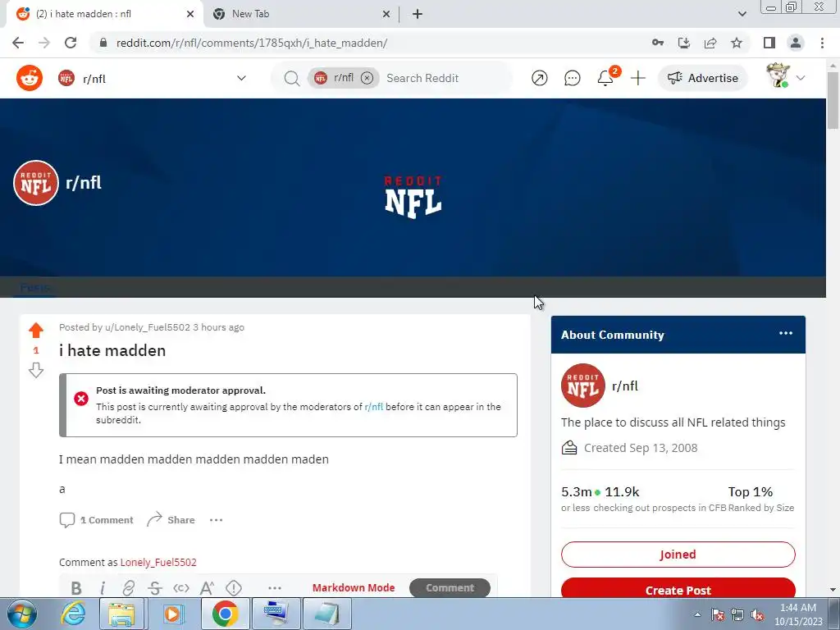Open File Explorer from taskbar
Image resolution: width=840 pixels, height=630 pixels.
121,614
